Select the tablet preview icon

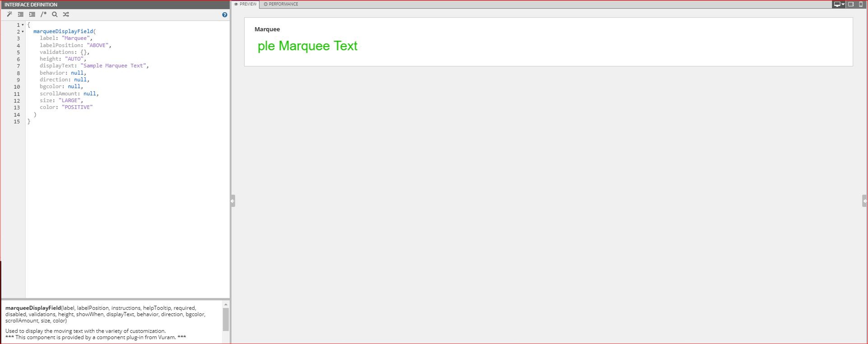[851, 4]
